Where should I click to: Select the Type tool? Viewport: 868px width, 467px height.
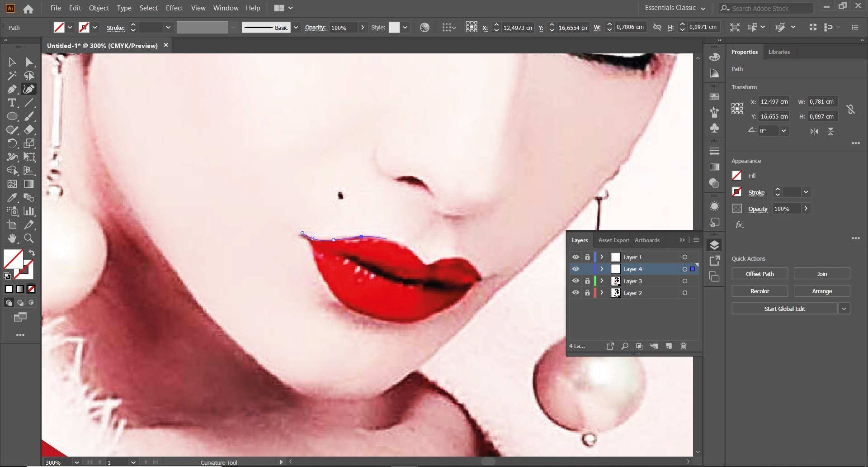tap(12, 103)
